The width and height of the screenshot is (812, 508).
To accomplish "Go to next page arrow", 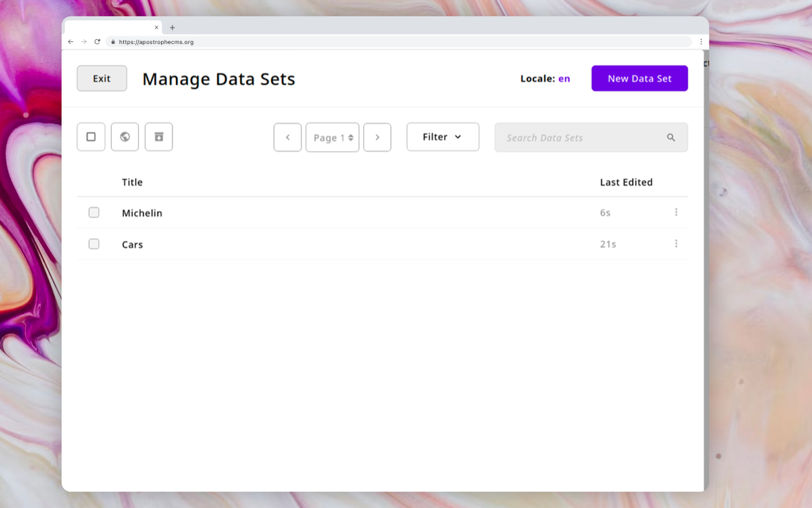I will click(377, 138).
